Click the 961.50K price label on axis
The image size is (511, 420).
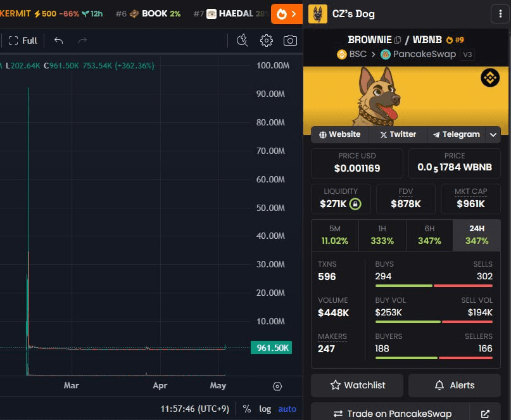point(272,348)
